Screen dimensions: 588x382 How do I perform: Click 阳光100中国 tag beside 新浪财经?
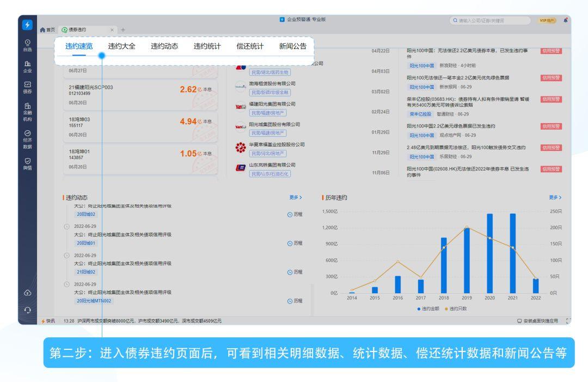coord(421,66)
